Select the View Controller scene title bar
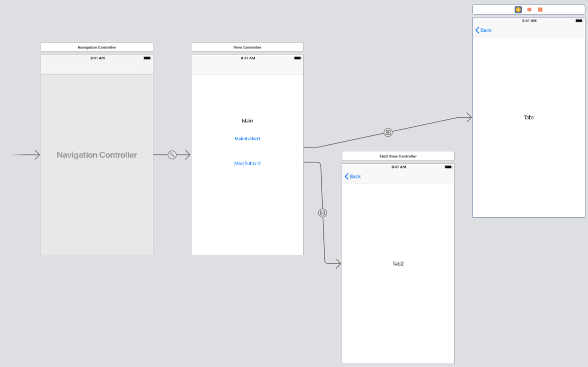The width and height of the screenshot is (588, 367). 247,47
